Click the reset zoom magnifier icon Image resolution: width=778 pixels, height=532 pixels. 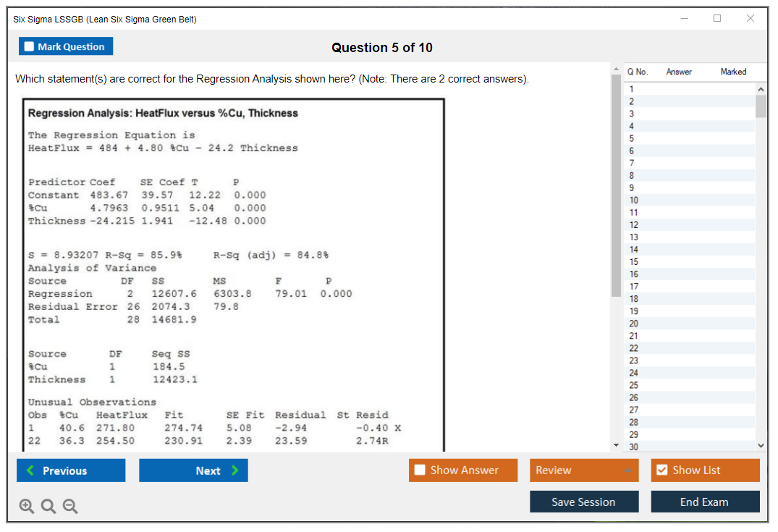pyautogui.click(x=48, y=507)
